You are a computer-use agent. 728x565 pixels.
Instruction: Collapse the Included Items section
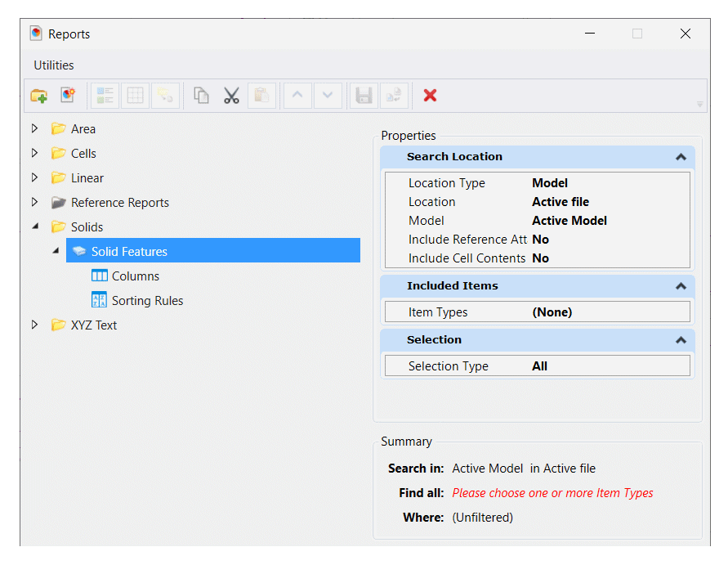681,286
